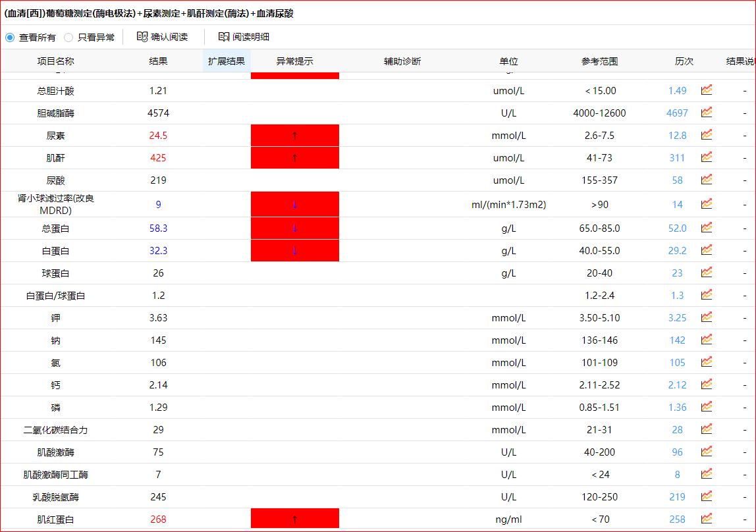Click the 单位 column header
Viewport: 756px width, 532px height.
[508, 61]
